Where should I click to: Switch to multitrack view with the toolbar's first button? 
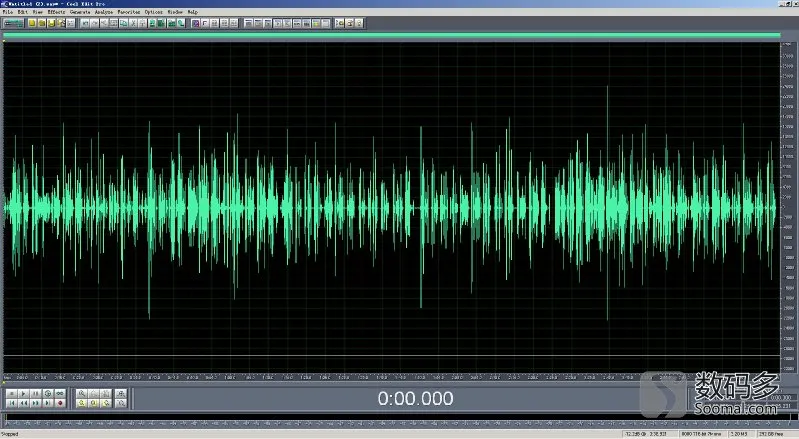point(14,23)
